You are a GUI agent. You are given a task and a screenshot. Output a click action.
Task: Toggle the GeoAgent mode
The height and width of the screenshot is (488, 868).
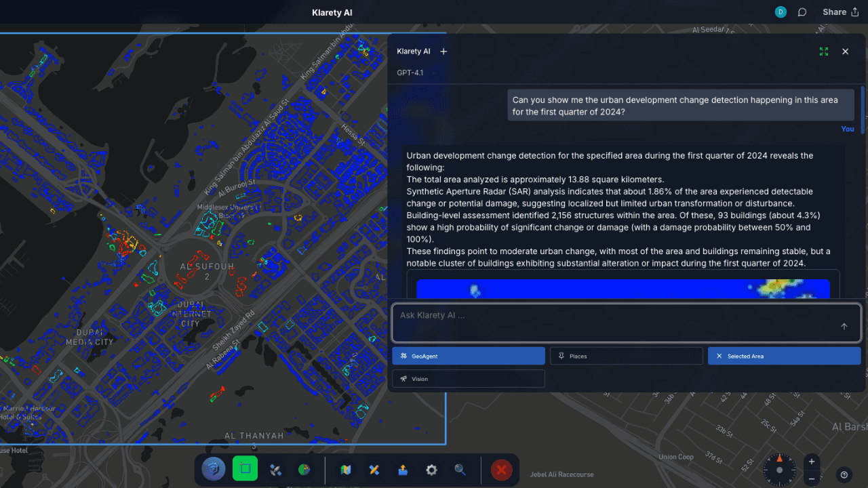coord(469,356)
